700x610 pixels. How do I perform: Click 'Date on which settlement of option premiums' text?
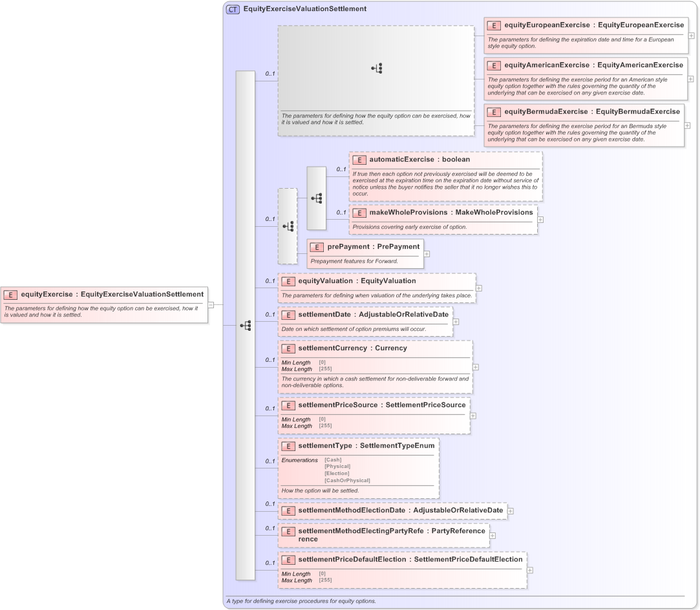click(x=354, y=329)
